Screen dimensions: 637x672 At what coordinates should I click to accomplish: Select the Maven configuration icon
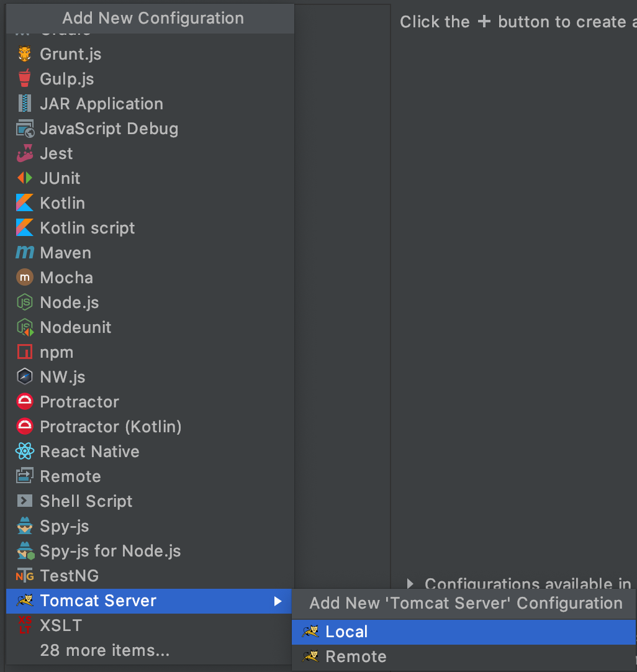[x=24, y=253]
